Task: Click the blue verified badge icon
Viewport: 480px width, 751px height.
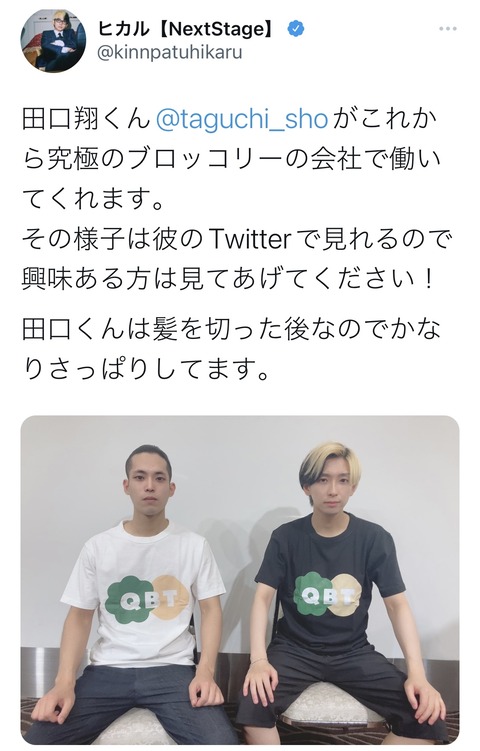Action: 296,29
